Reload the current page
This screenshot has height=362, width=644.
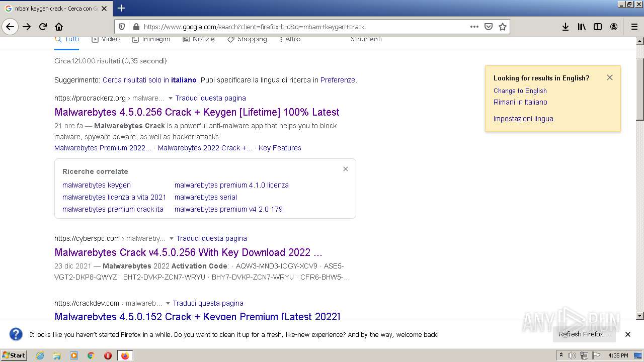coord(43,27)
